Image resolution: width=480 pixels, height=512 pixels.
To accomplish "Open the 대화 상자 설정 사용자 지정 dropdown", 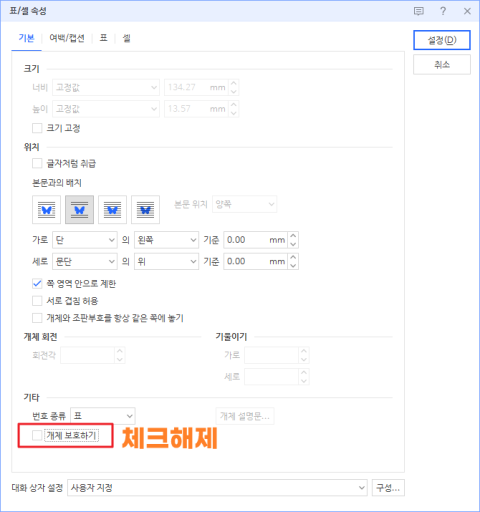I will [217, 488].
